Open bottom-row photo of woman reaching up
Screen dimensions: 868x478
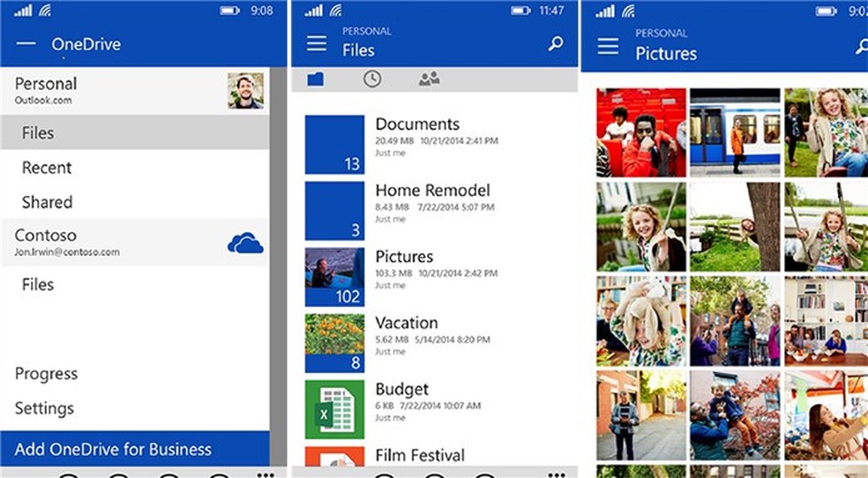pyautogui.click(x=826, y=415)
